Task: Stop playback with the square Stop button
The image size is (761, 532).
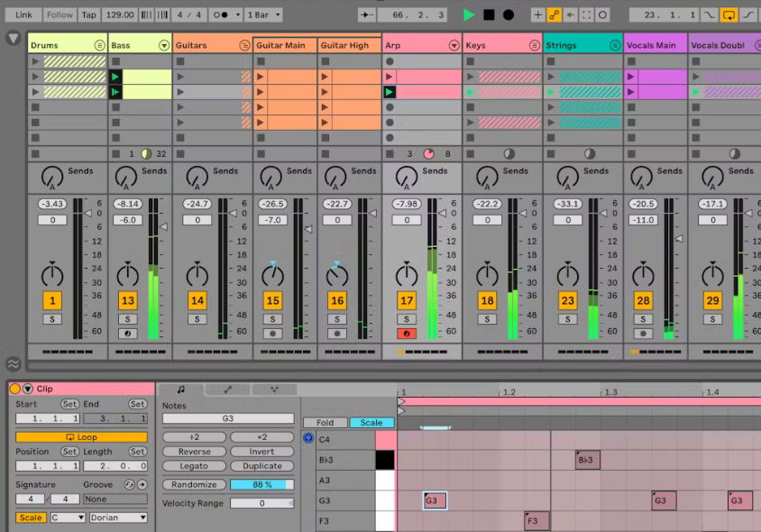Action: click(x=489, y=15)
